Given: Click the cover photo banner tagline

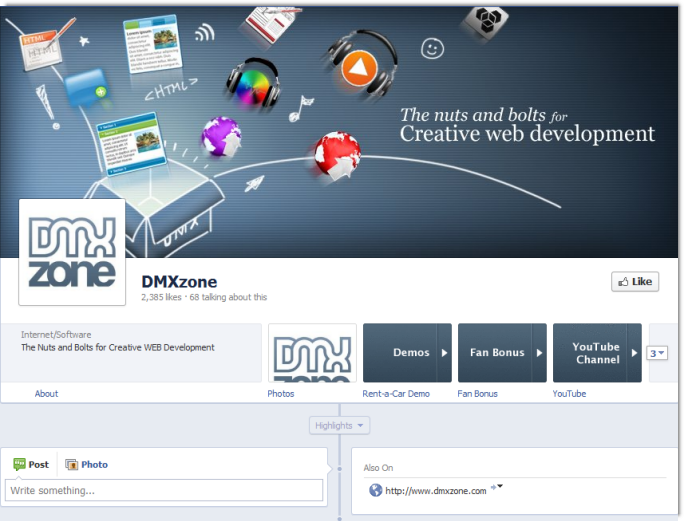Looking at the screenshot, I should (x=527, y=125).
